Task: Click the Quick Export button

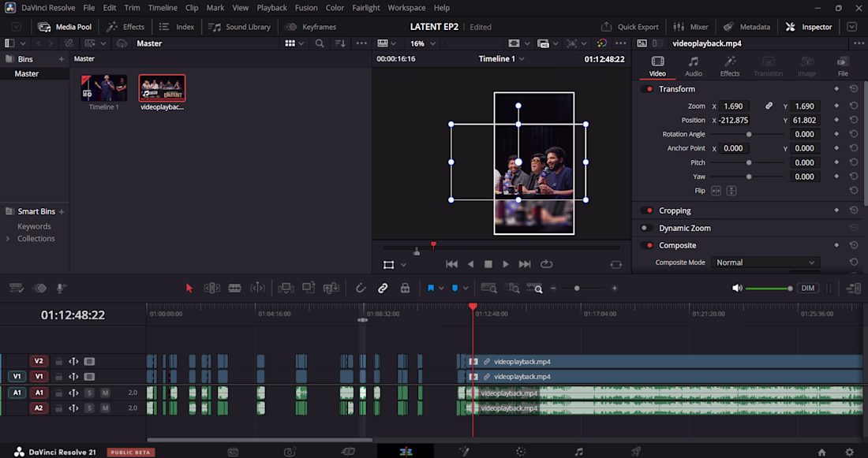Action: 630,27
